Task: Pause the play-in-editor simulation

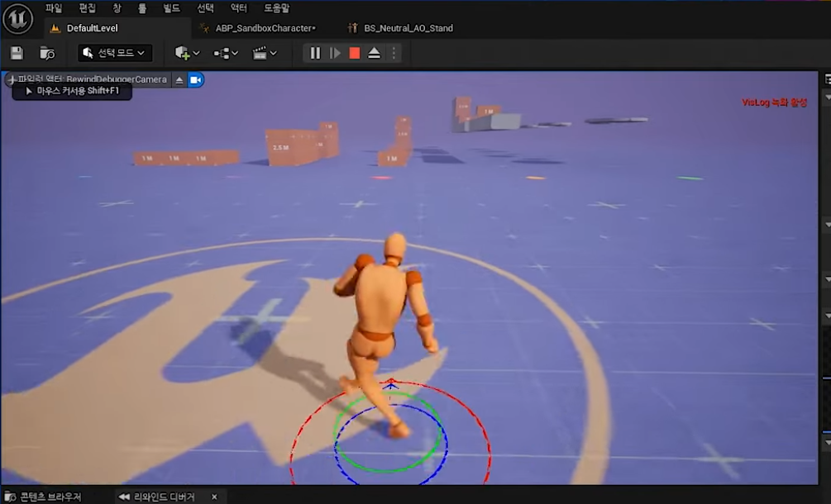Action: [x=315, y=53]
